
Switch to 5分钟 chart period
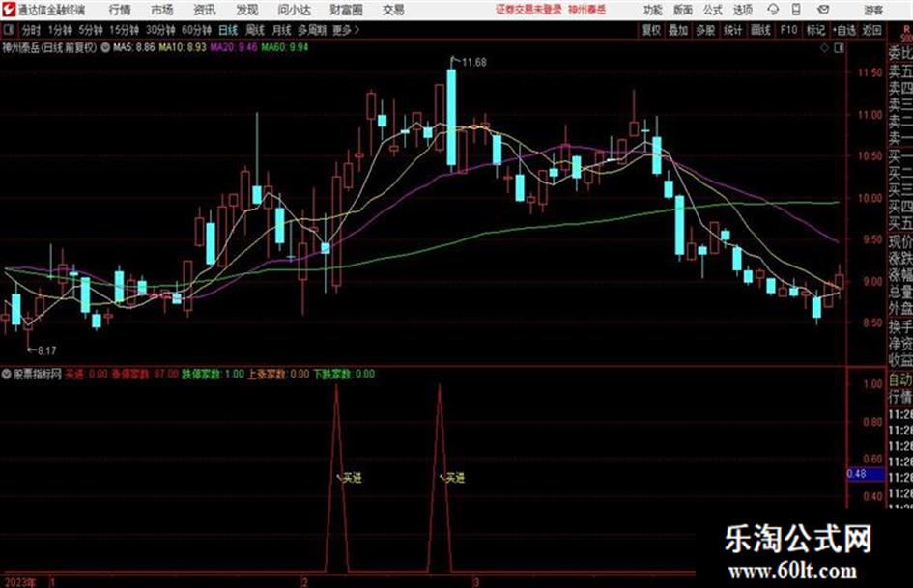click(x=90, y=30)
